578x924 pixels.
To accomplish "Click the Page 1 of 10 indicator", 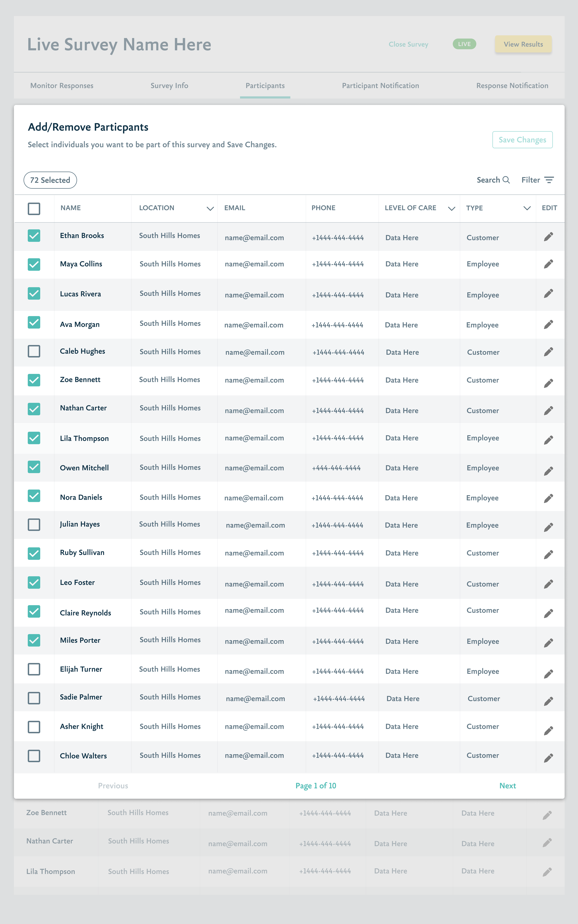I will (316, 786).
